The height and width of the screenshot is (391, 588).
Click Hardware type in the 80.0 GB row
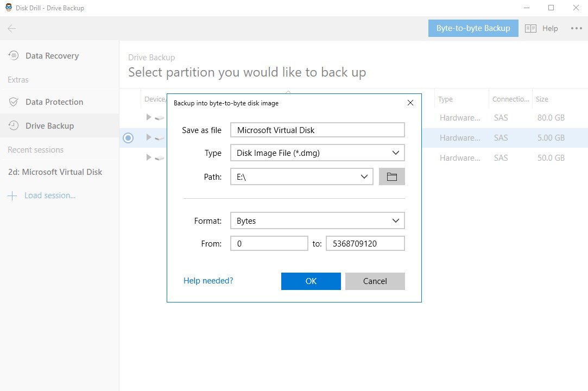click(x=460, y=118)
